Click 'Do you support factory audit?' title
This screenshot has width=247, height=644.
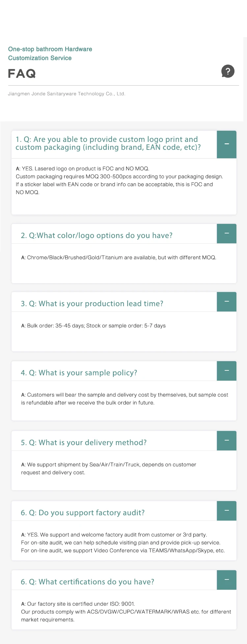pyautogui.click(x=83, y=513)
